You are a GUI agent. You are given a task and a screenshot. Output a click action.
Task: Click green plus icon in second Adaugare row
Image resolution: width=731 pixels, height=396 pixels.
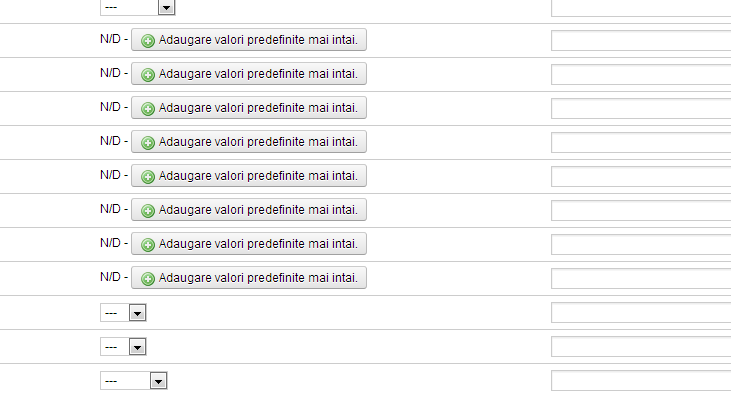[x=148, y=75]
